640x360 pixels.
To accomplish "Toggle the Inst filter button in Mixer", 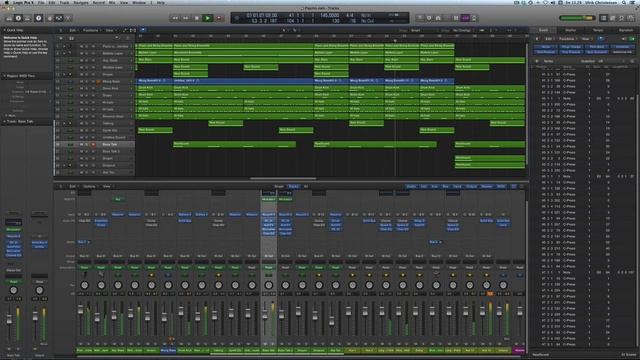I will tap(424, 187).
